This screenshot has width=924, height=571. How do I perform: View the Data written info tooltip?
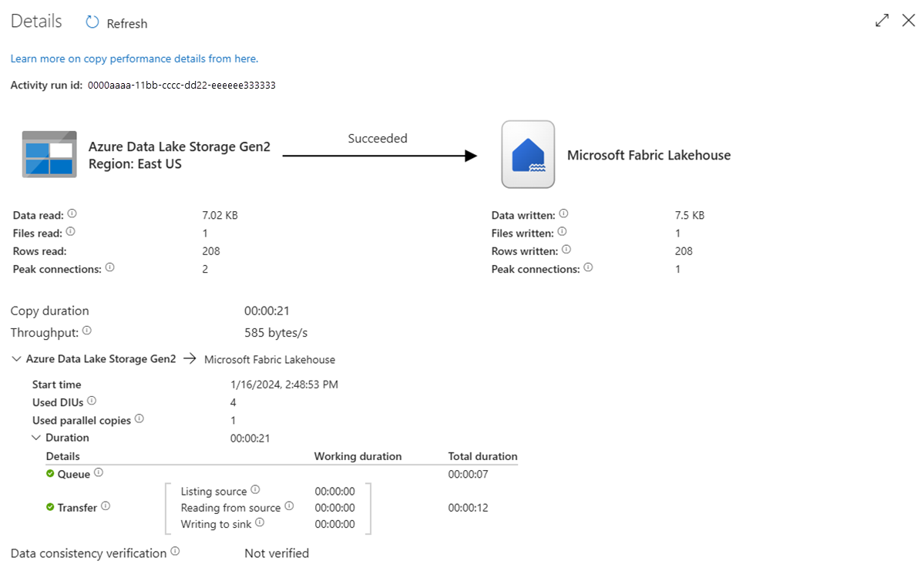[x=563, y=213]
